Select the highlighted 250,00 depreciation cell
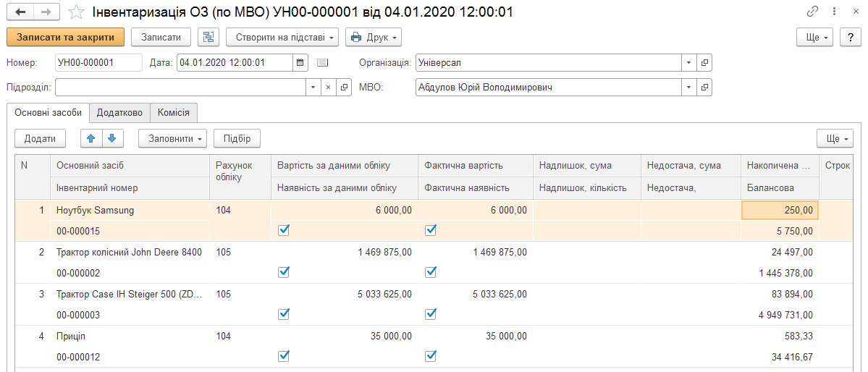The image size is (868, 372). coord(780,210)
